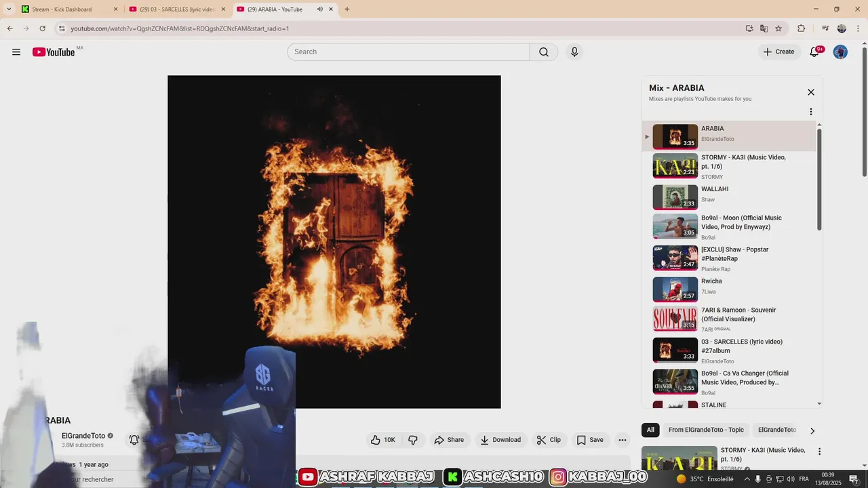Open more actions ellipsis under the video
The image size is (868, 488).
point(623,440)
